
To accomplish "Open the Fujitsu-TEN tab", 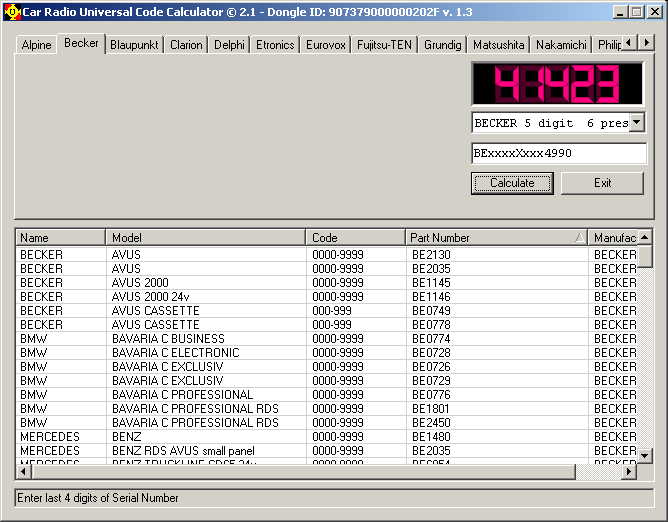I will click(386, 45).
